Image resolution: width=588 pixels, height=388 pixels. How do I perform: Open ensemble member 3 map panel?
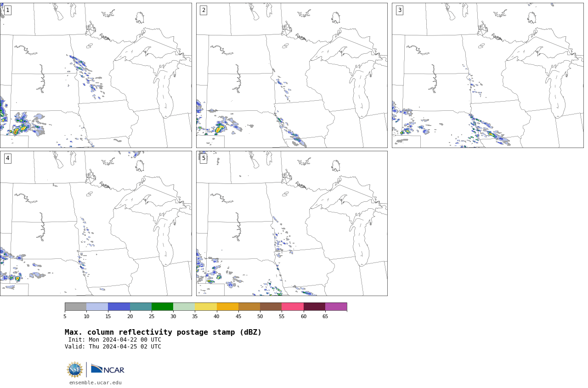[488, 75]
